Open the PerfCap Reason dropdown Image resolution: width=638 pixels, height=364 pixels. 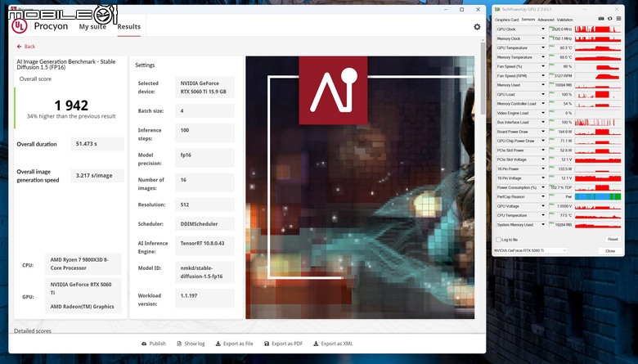543,196
